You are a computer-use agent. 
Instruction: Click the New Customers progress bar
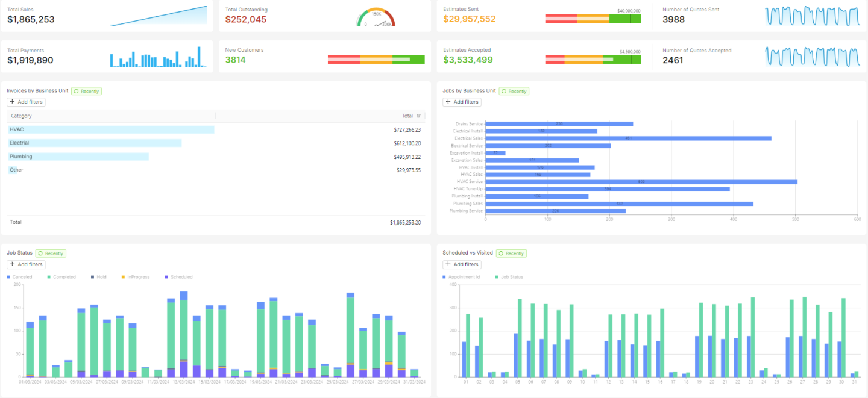376,59
